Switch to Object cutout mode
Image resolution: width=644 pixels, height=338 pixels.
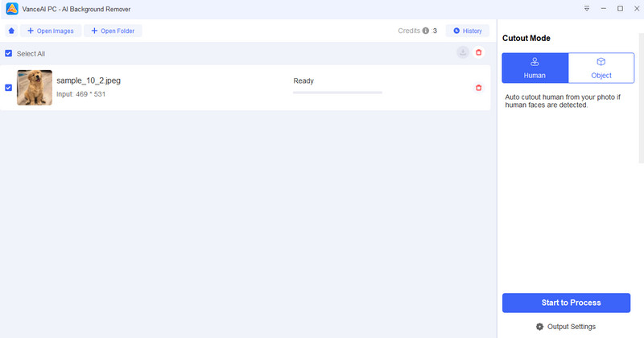coord(601,68)
